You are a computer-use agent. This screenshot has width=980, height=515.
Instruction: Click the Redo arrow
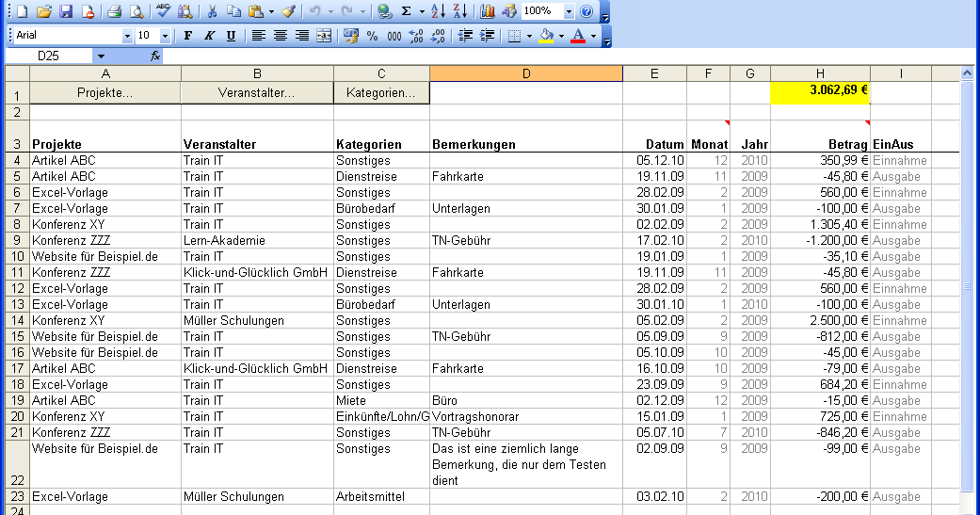coord(347,11)
